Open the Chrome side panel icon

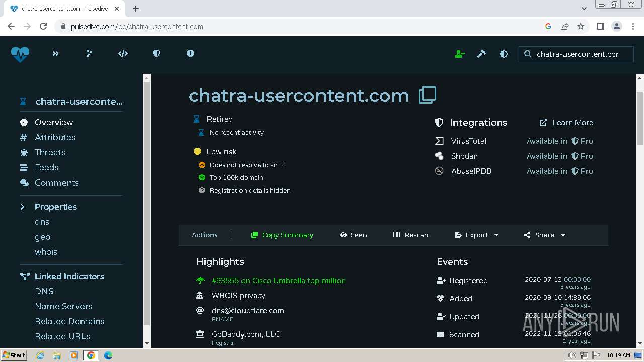600,26
